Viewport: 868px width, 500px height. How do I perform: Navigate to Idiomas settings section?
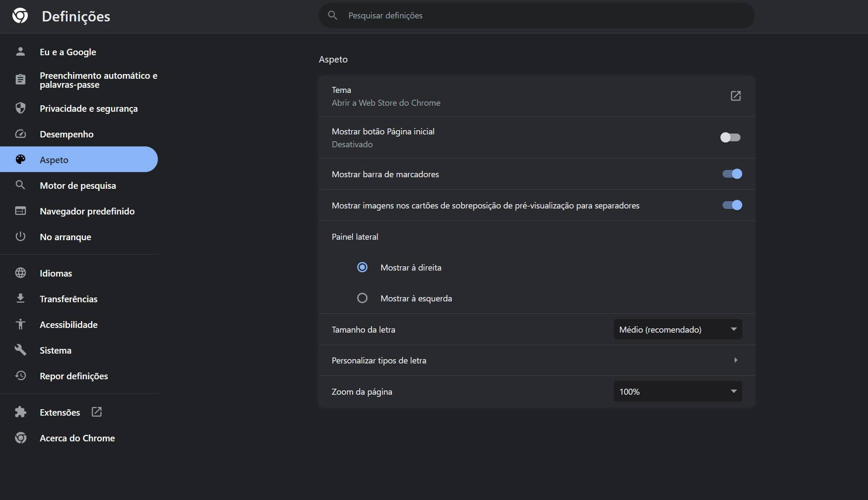(56, 273)
